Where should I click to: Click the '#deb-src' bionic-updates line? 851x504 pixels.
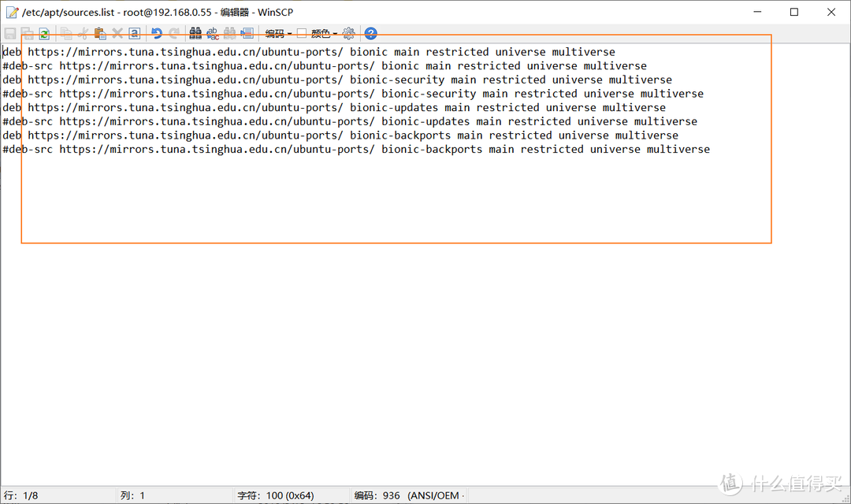point(350,121)
